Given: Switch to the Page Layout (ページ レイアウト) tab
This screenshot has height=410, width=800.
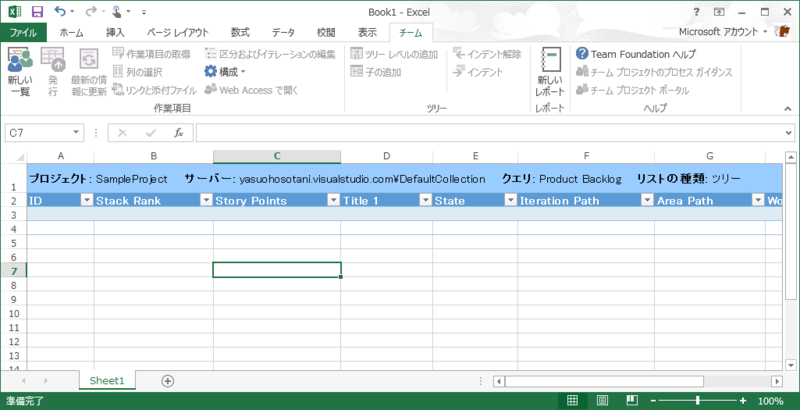Looking at the screenshot, I should pyautogui.click(x=178, y=33).
